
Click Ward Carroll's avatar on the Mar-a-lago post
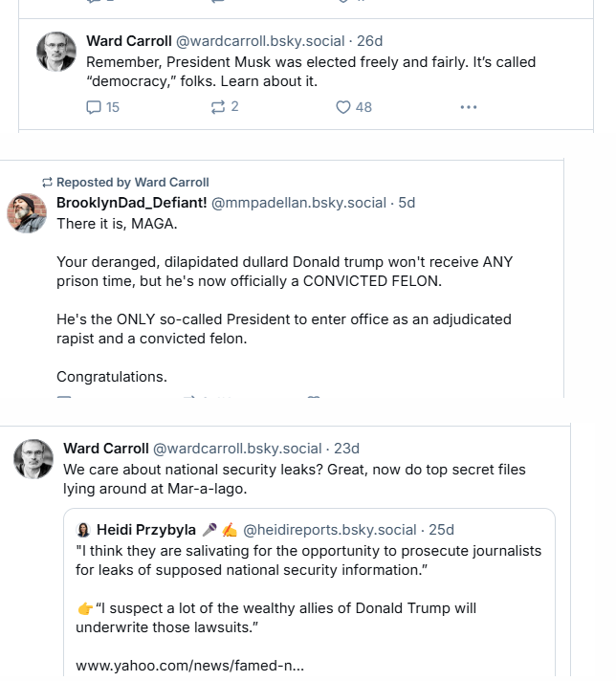coord(33,459)
